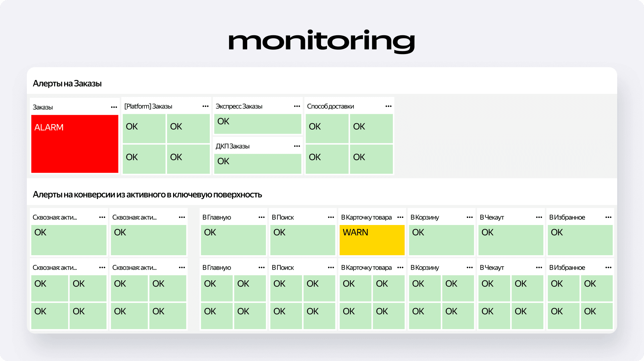Click the Алерты на Заказы section header
The height and width of the screenshot is (361, 644).
67,84
